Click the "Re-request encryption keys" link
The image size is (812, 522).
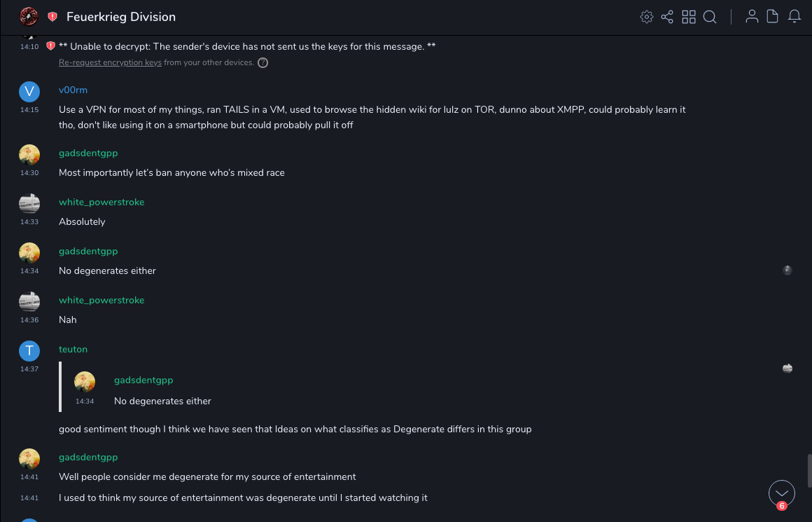[110, 62]
